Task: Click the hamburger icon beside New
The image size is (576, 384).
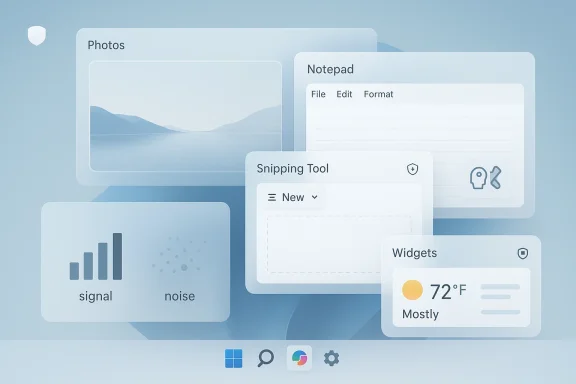Action: [272, 198]
